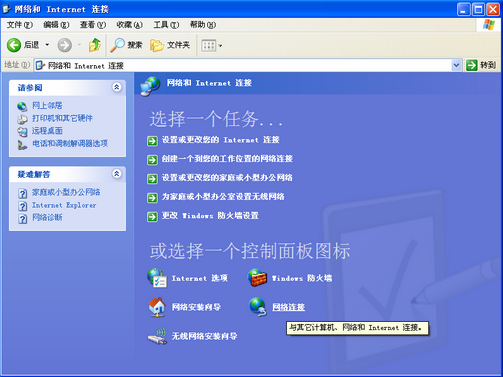Open the 编辑(E) menu
This screenshot has width=503, height=377.
(56, 25)
